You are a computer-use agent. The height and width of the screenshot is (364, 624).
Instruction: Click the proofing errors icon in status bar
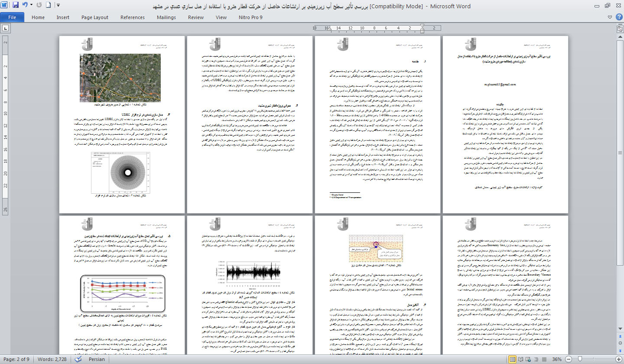pos(78,359)
